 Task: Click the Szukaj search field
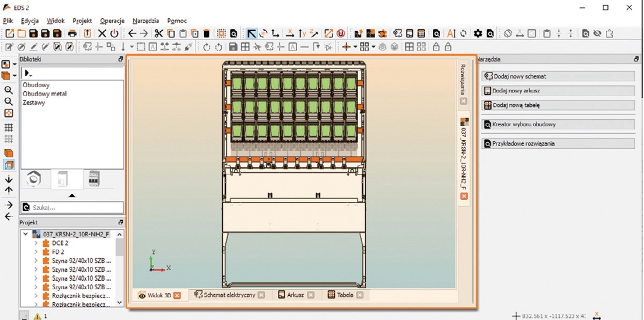[x=72, y=207]
